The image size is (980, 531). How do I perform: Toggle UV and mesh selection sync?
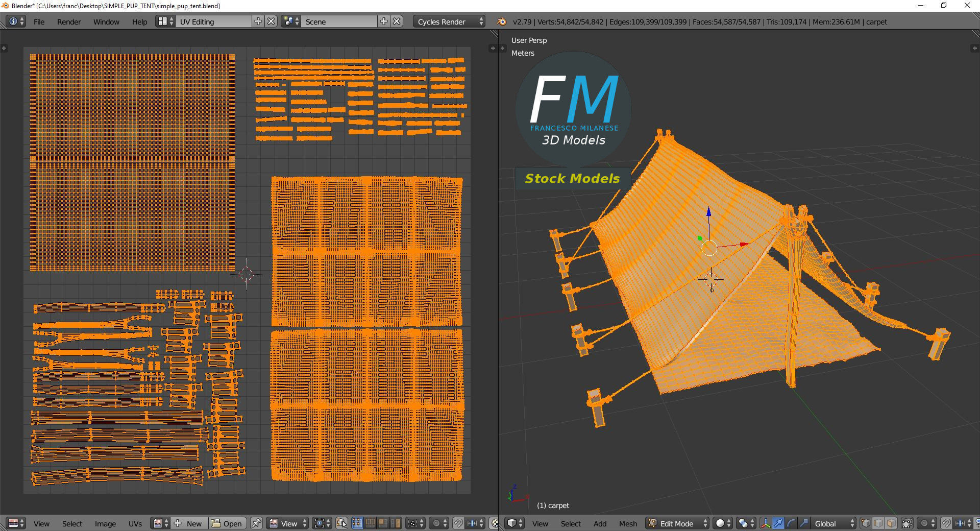342,523
